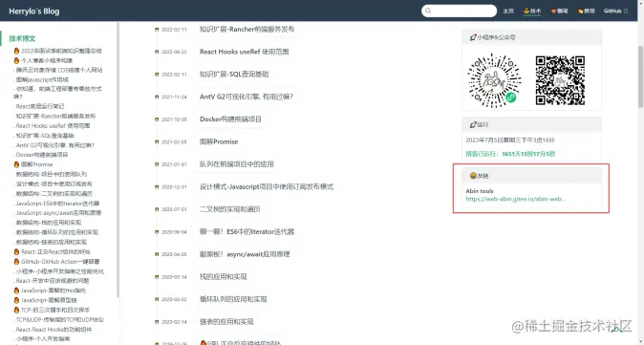Click date marker icon for 2020-02-14

(157, 322)
